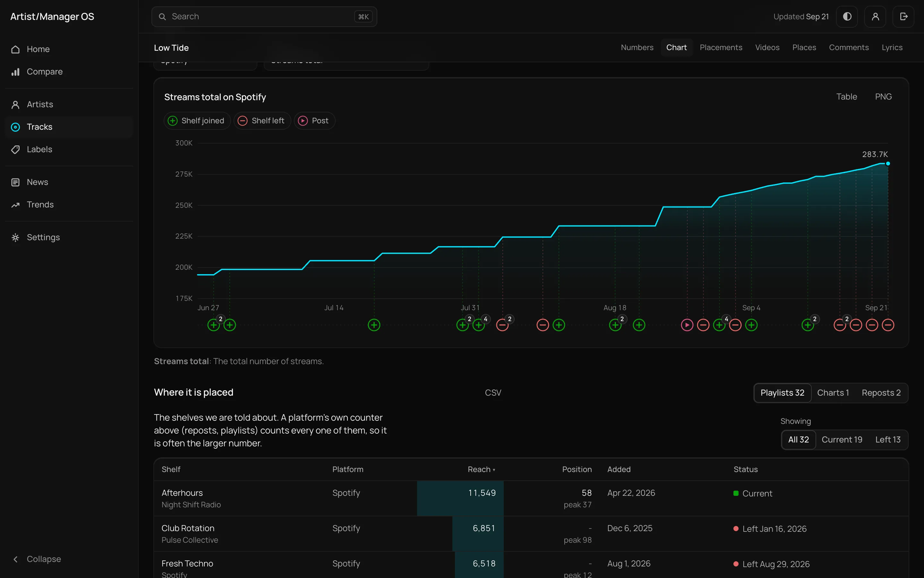
Task: Click the Current status on Afterhours
Action: [753, 494]
